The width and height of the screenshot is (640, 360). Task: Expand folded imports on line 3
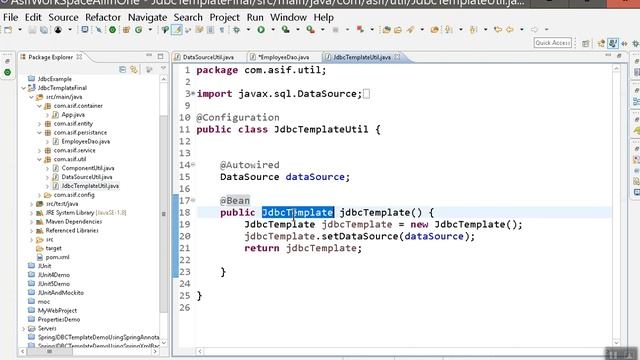point(193,93)
